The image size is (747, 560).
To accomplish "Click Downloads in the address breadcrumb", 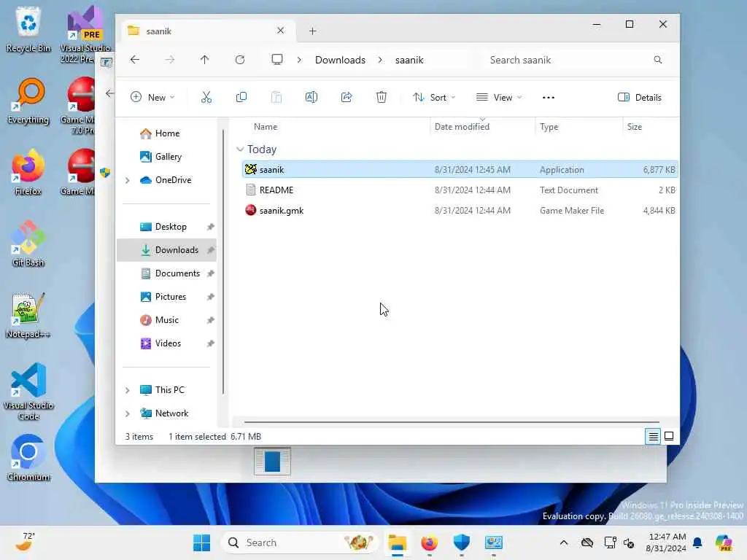I will click(x=340, y=60).
